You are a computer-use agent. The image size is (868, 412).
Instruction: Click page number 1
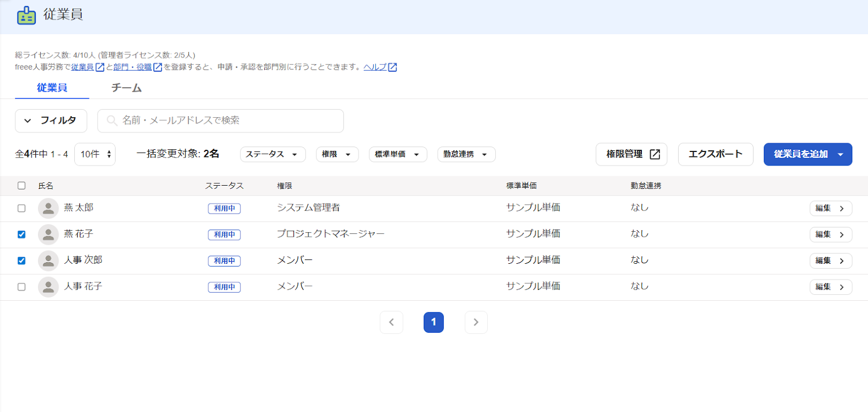(433, 322)
